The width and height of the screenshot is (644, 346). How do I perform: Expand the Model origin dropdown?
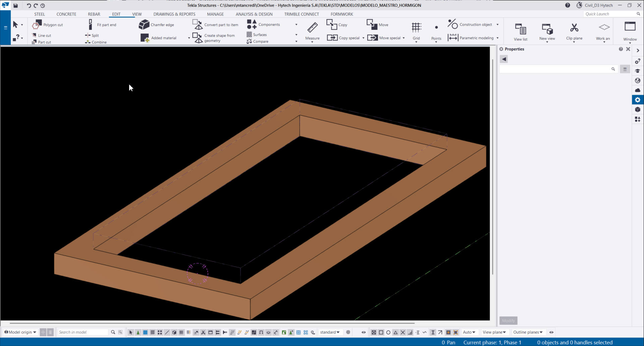coord(20,332)
